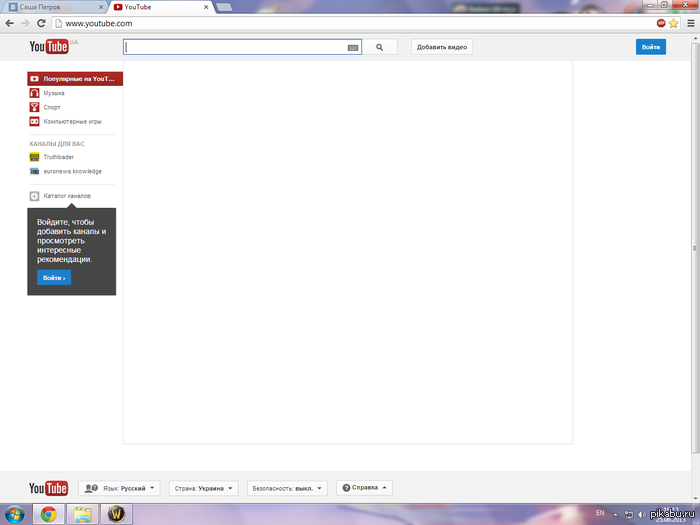Expand the Страна: Украина dropdown
The width and height of the screenshot is (700, 525).
coord(204,488)
